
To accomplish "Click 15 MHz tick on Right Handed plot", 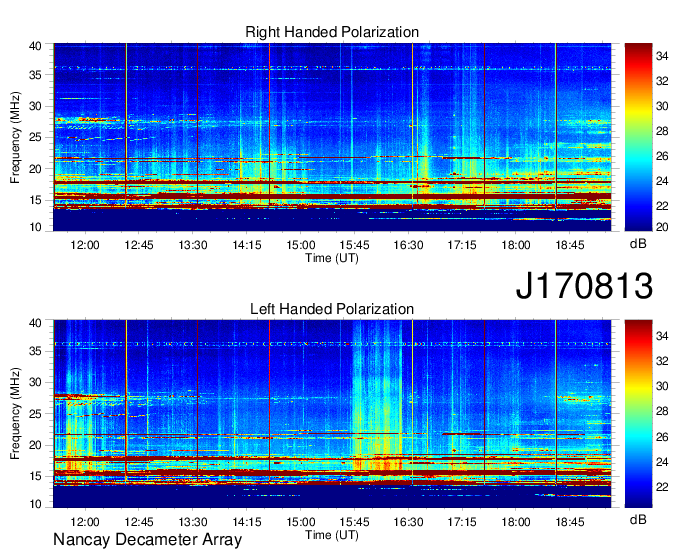I will click(35, 200).
